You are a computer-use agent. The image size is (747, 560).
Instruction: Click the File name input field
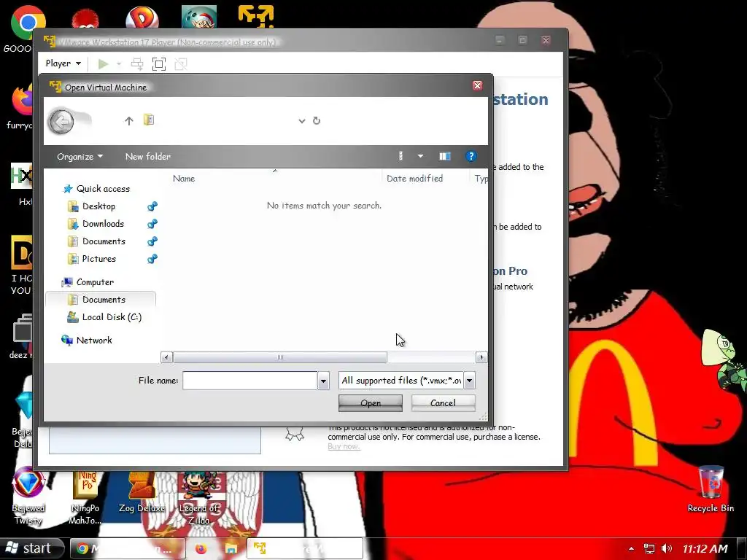pos(250,381)
